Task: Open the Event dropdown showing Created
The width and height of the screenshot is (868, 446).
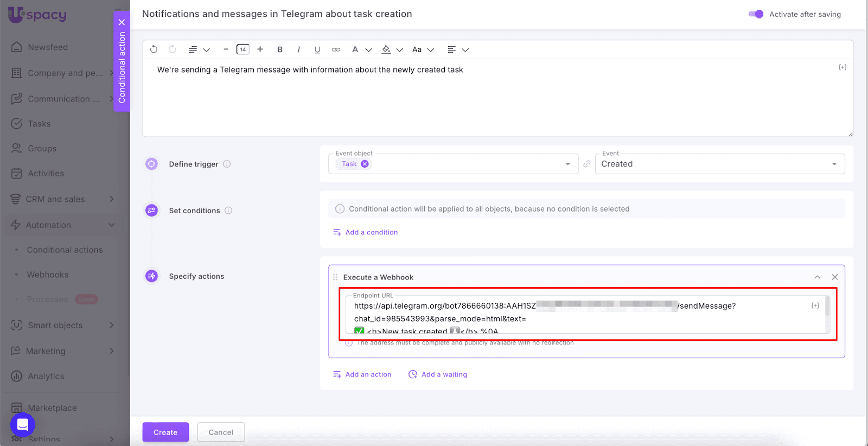Action: (719, 164)
